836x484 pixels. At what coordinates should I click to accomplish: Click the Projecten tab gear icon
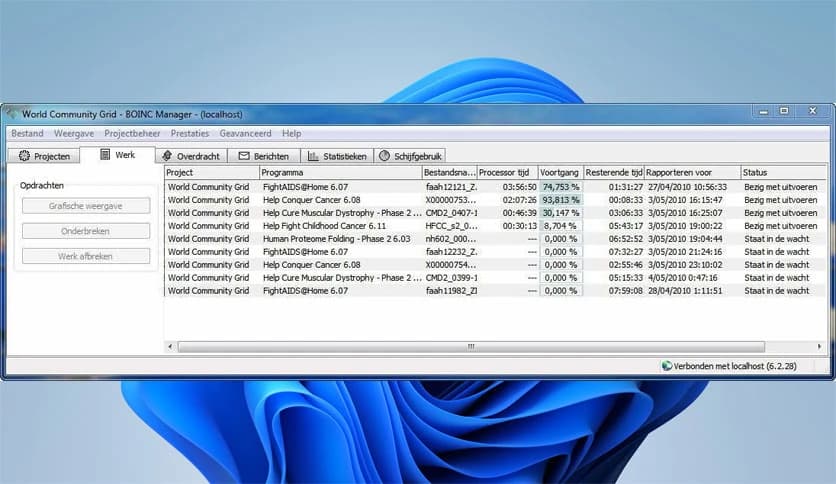pos(24,156)
